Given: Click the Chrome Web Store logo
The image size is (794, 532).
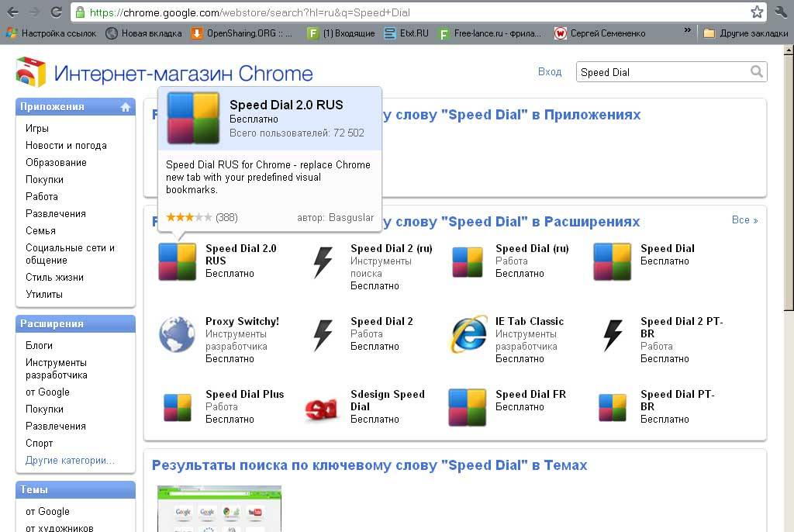Looking at the screenshot, I should coord(31,72).
